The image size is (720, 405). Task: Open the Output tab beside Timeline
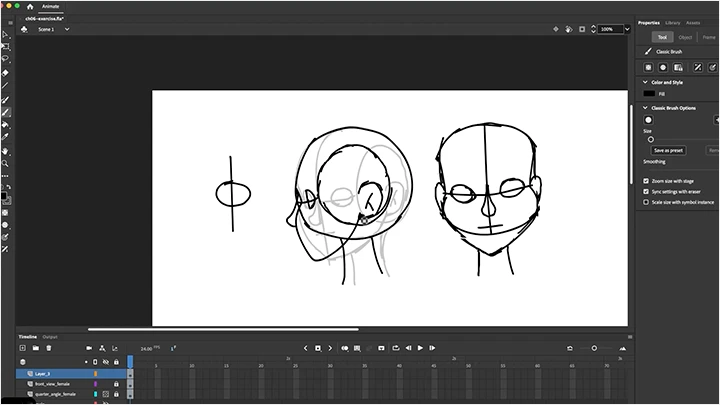(x=50, y=337)
